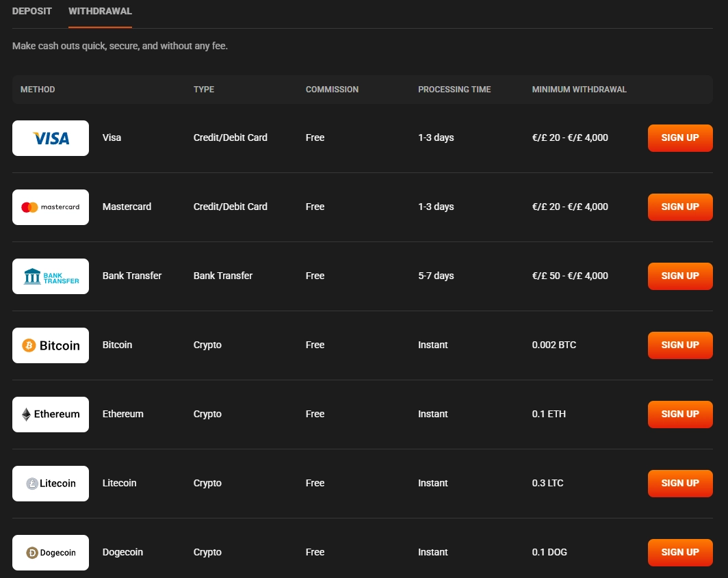Viewport: 728px width, 578px height.
Task: Click Mastercard's €/£ 20 - €/£ 4,000 limit
Action: [x=570, y=207]
